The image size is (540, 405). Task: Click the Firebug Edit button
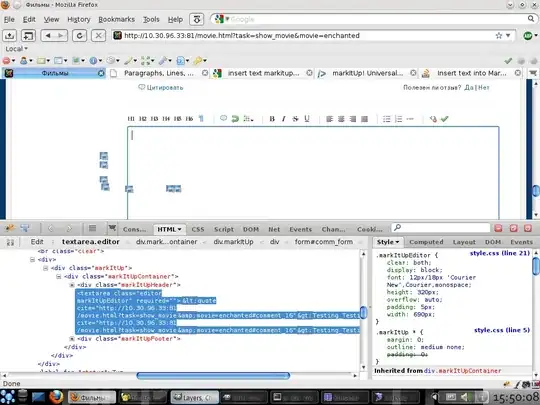pyautogui.click(x=37, y=242)
